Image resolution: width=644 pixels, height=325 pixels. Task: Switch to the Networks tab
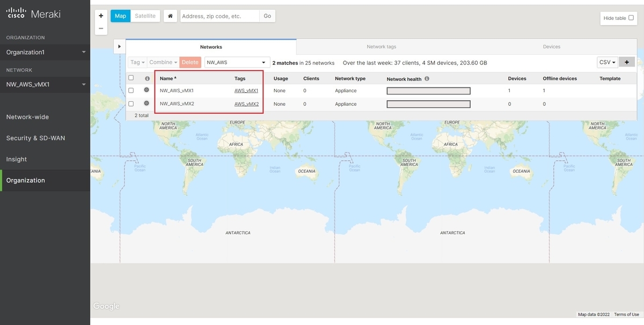point(211,47)
